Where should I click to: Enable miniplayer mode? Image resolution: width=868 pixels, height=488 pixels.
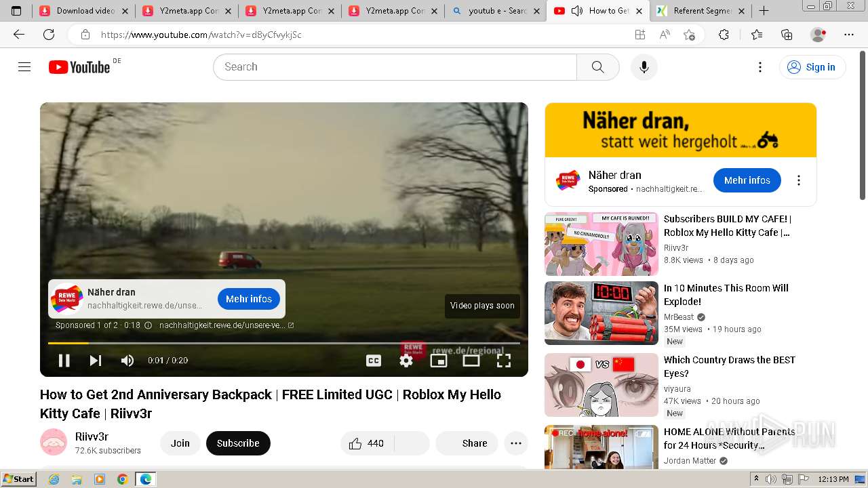[x=439, y=361]
